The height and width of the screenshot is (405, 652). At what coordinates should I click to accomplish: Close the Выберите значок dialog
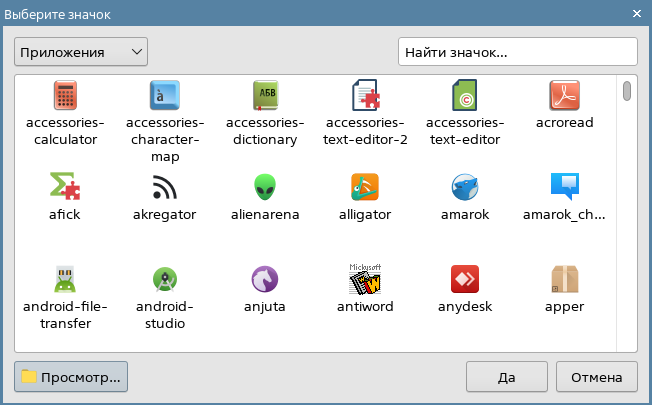coord(637,14)
